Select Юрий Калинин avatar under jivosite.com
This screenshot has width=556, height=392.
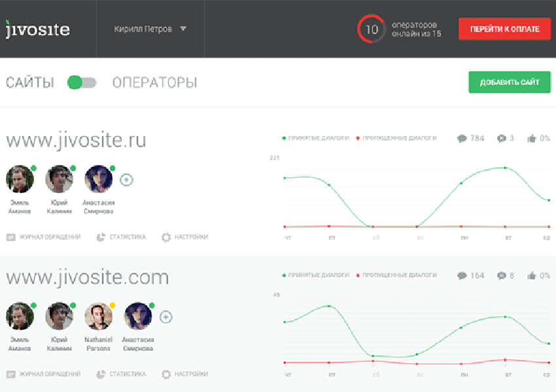[60, 316]
